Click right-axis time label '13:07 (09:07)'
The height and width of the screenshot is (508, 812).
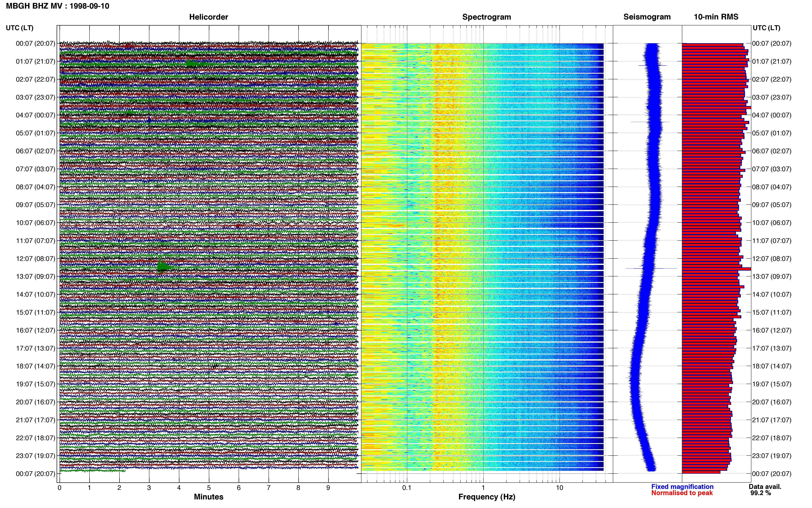tap(772, 277)
